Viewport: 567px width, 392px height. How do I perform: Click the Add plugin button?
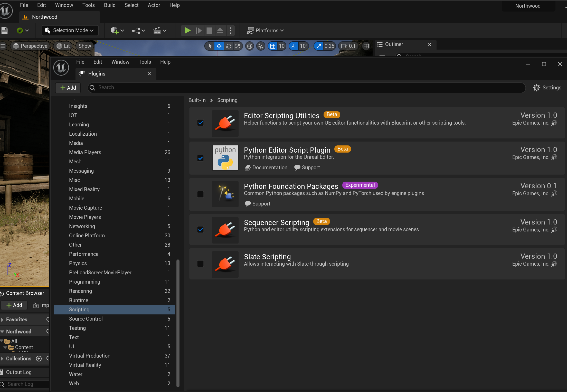tap(68, 88)
